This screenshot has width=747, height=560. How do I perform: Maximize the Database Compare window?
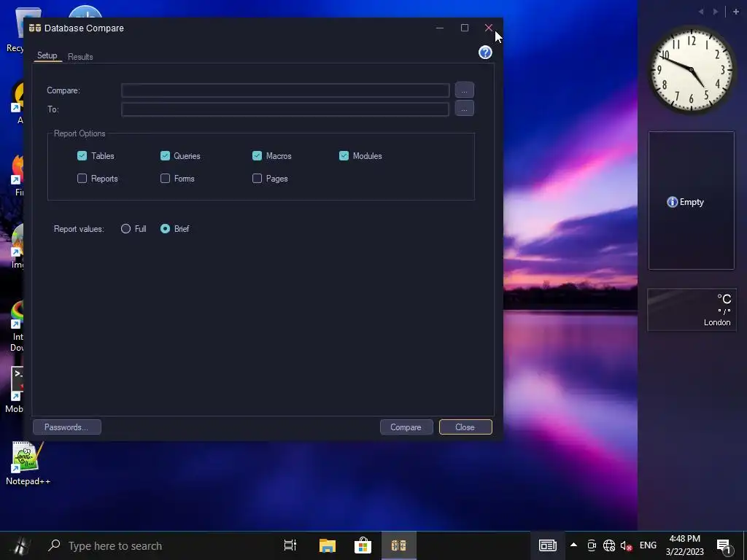465,28
